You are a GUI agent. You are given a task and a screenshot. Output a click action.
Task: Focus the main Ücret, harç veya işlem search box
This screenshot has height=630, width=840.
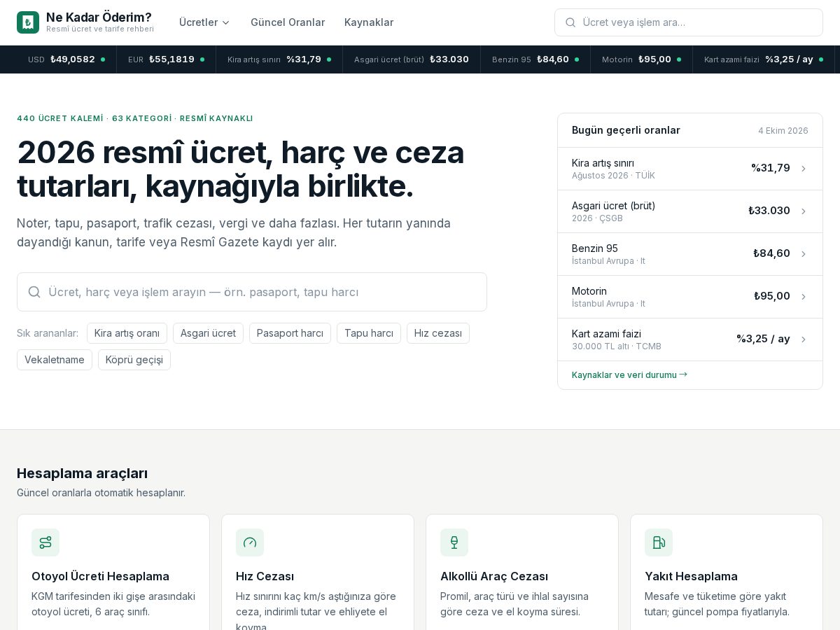(252, 292)
